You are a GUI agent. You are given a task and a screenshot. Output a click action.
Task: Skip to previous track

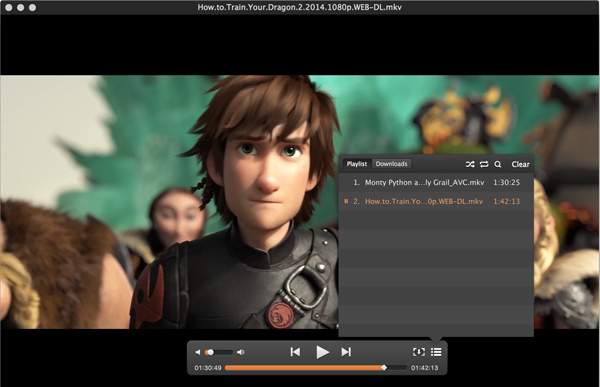click(295, 352)
